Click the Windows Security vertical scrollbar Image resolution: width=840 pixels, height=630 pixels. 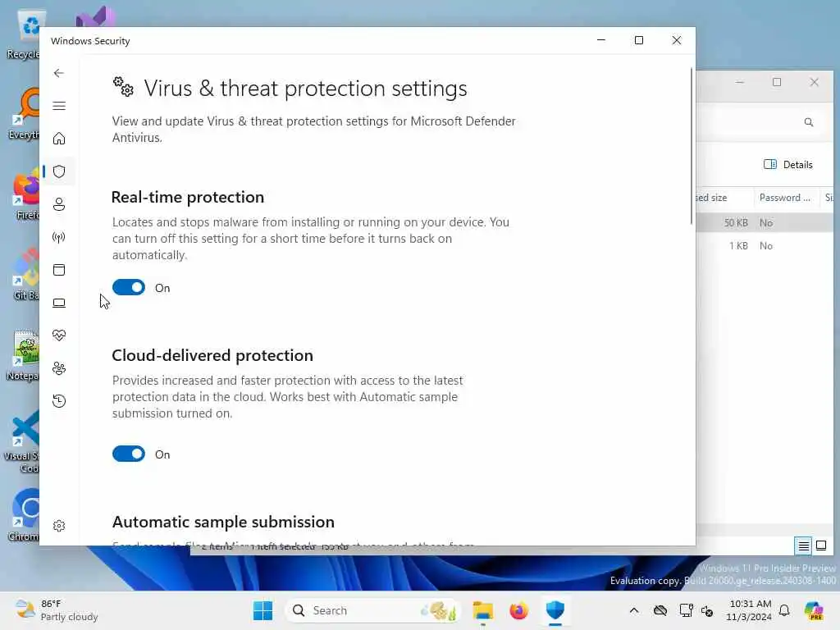(x=691, y=146)
